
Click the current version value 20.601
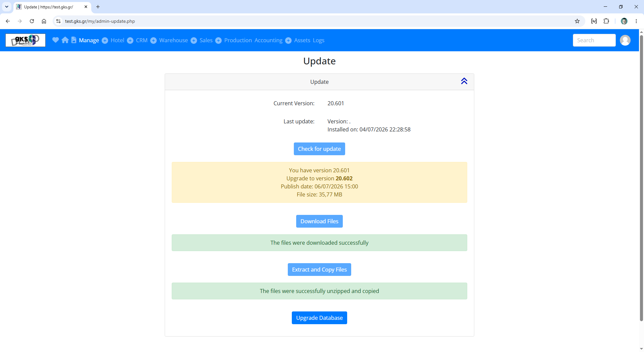point(336,103)
